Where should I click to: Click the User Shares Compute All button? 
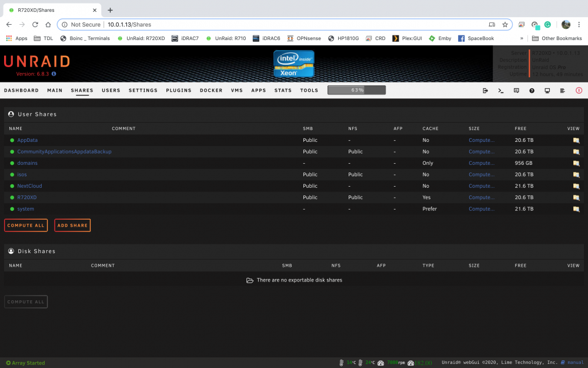pos(26,226)
